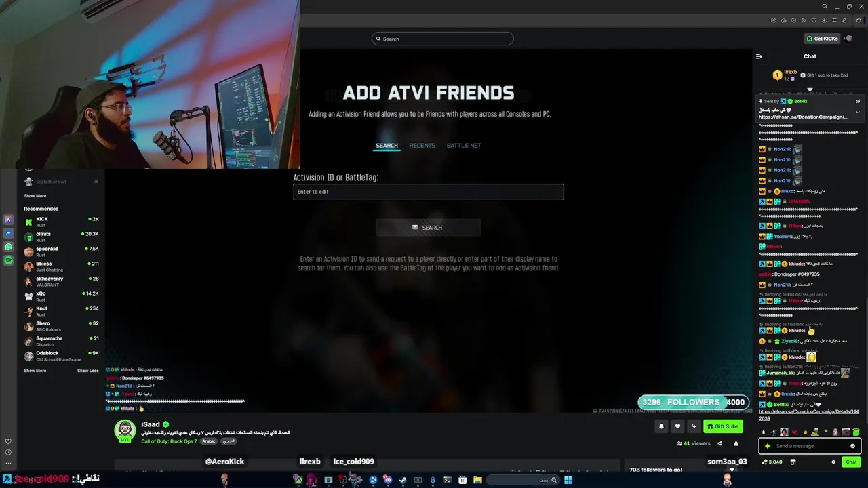Open the xQc recommended channel
Image resolution: width=868 pixels, height=488 pixels.
click(61, 296)
